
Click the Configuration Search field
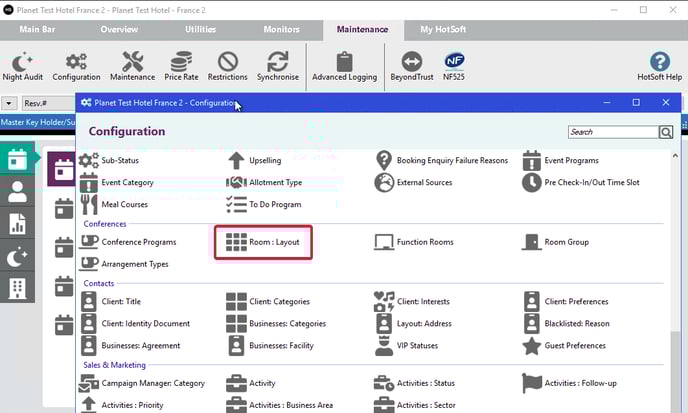click(613, 132)
